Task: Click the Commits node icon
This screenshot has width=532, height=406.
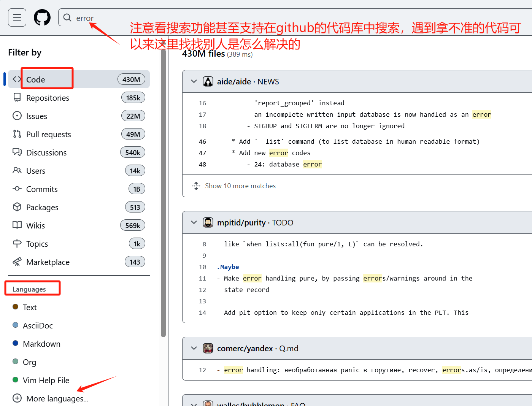Action: pyautogui.click(x=17, y=189)
